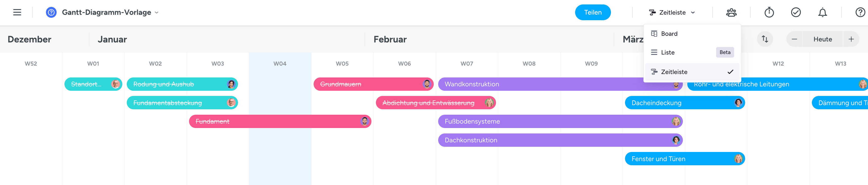Open the time tracking stopwatch
Image resolution: width=868 pixels, height=185 pixels.
[769, 12]
